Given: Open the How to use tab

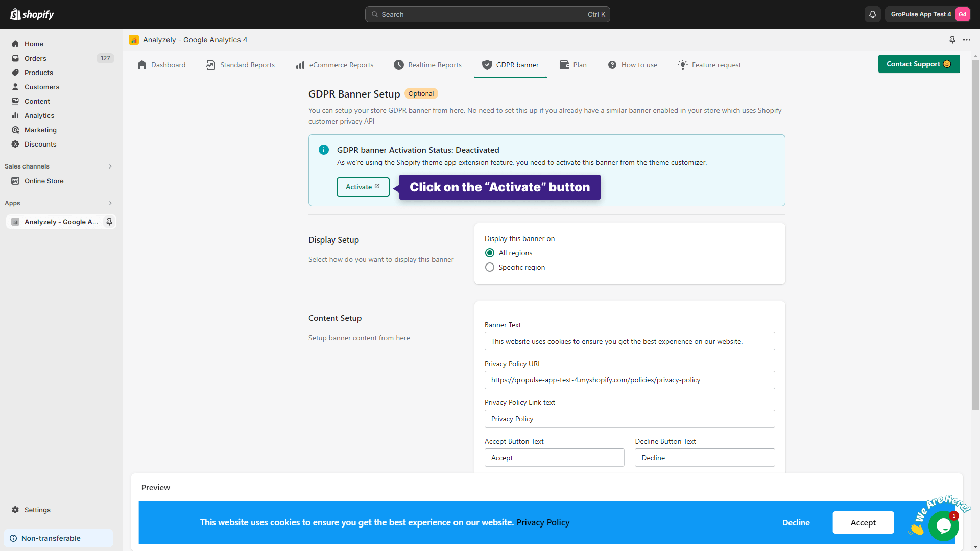Looking at the screenshot, I should (632, 65).
